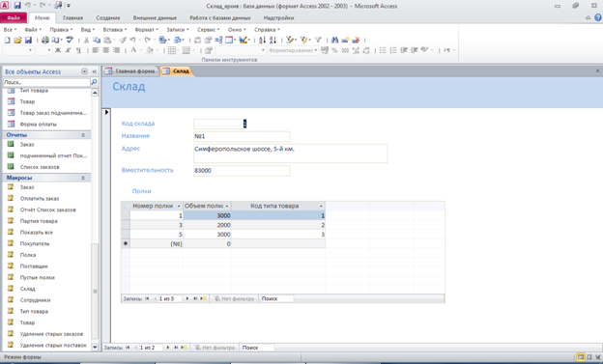
Task: Click the Copy icon in the toolbar
Action: pos(97,40)
